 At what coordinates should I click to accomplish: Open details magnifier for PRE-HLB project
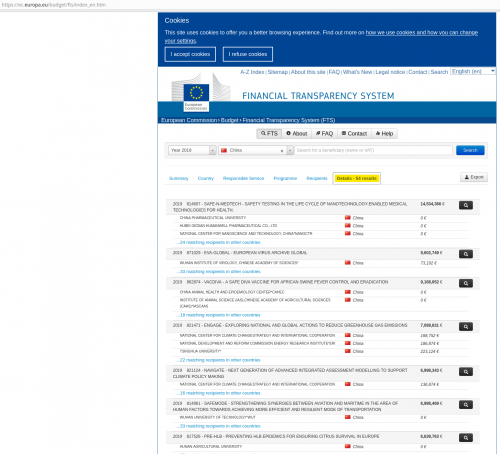coord(466,438)
